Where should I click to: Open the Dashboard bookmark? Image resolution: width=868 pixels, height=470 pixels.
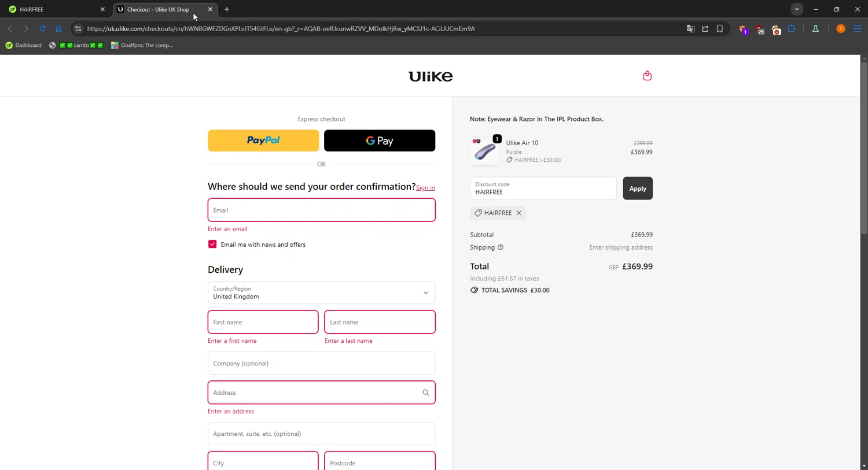24,45
